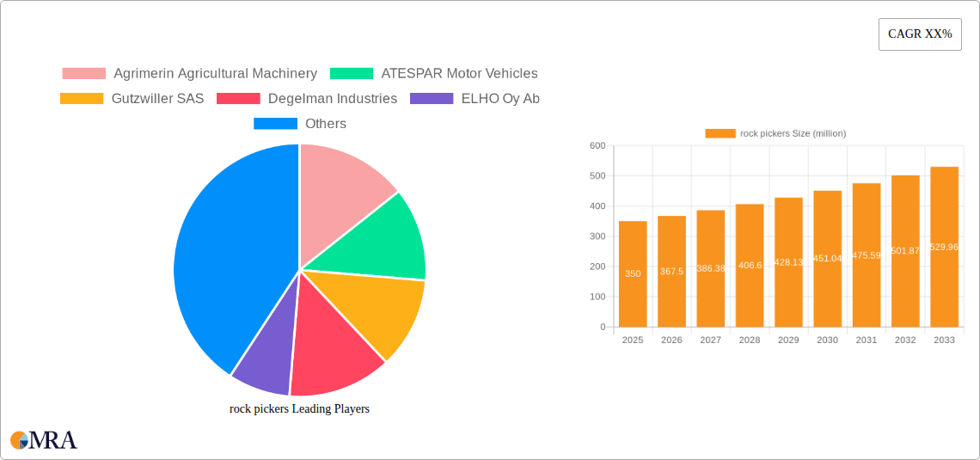Toggle Degelman Industries legend swatch

pos(238,99)
